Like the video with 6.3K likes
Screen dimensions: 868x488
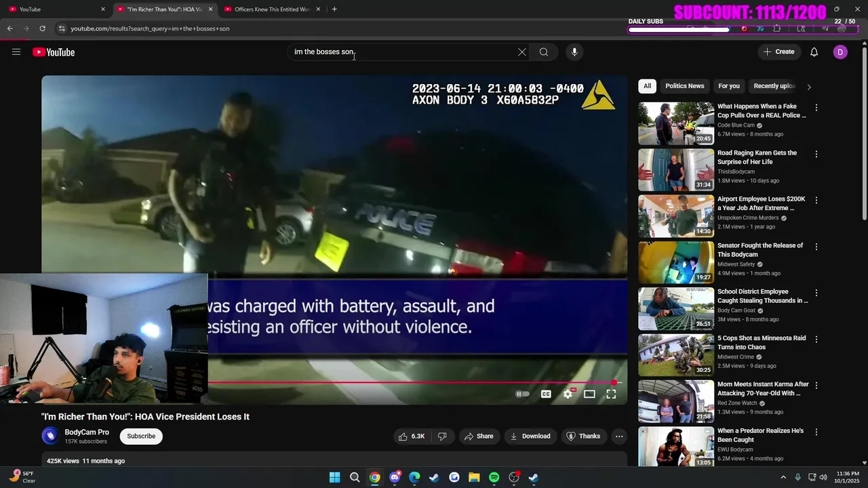coord(412,436)
